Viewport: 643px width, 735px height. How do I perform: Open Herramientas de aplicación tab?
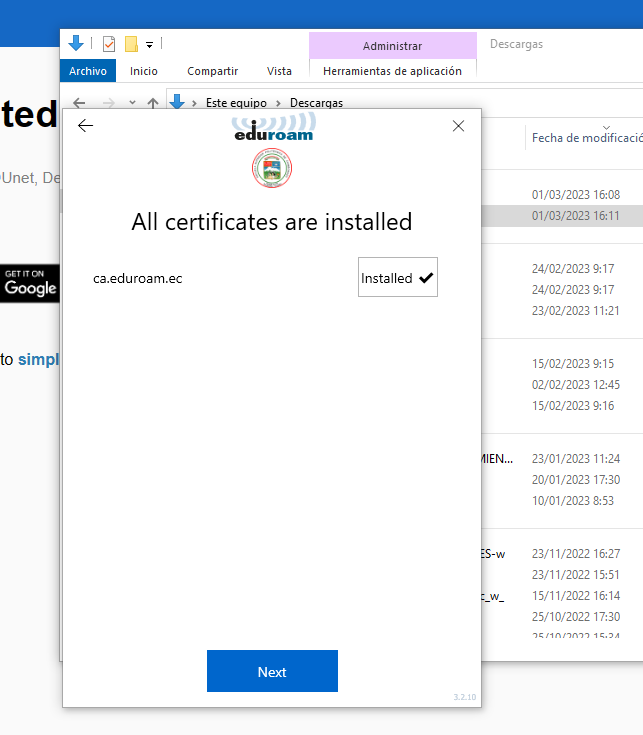click(x=392, y=71)
